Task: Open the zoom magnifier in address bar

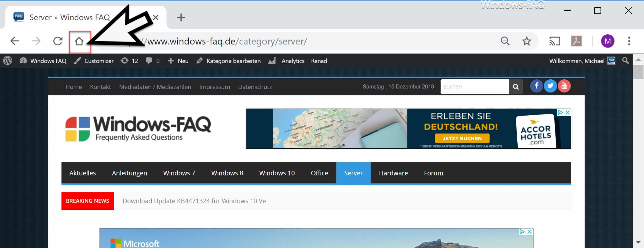Action: 505,41
